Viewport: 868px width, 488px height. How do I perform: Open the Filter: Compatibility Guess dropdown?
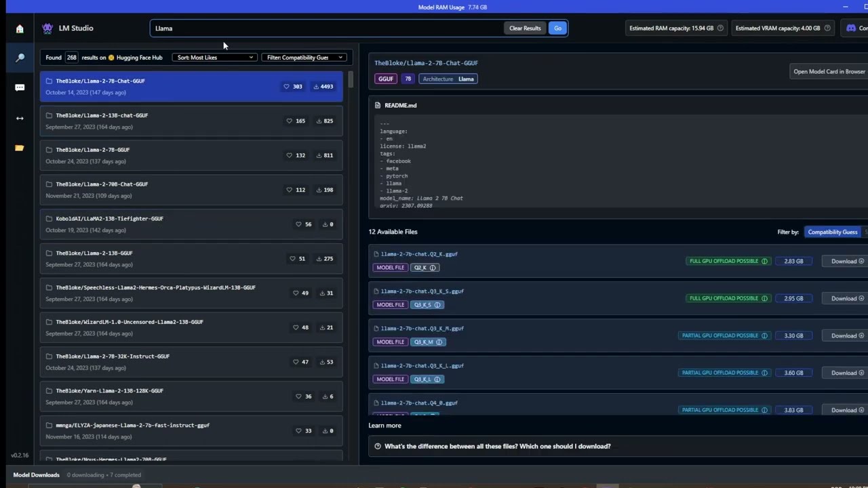pos(304,58)
